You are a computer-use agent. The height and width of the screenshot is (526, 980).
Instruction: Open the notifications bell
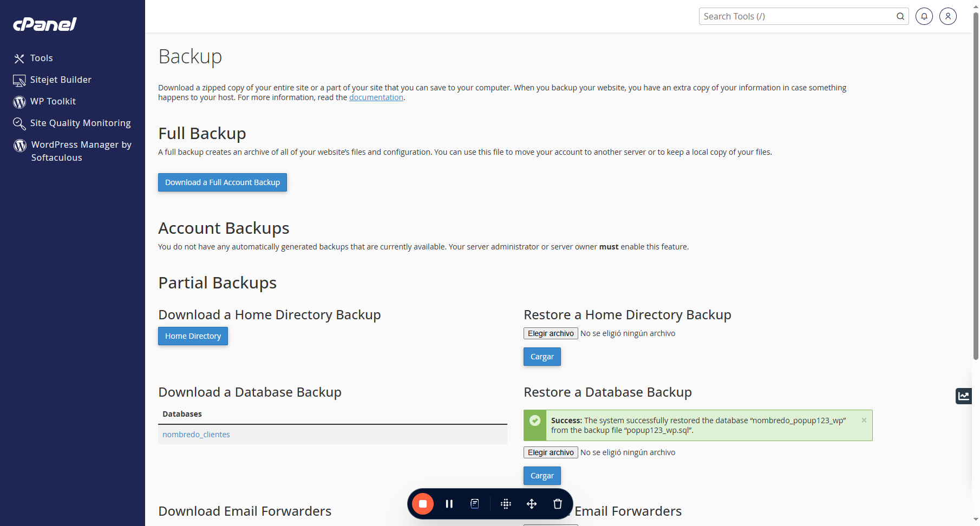924,16
